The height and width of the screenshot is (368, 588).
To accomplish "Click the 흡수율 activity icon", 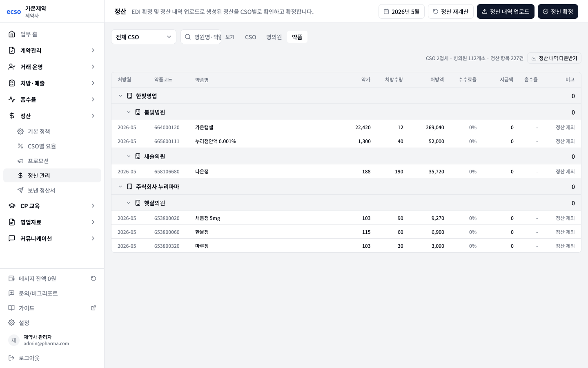I will 12,99.
